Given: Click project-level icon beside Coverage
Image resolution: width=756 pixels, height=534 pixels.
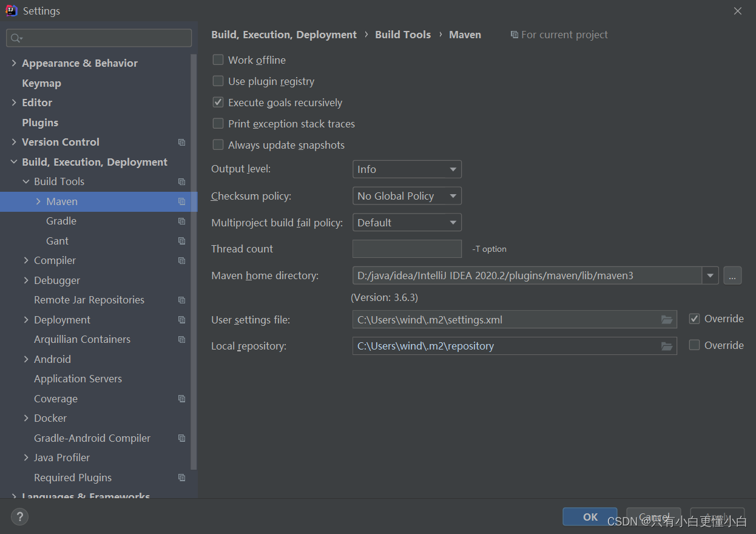Looking at the screenshot, I should pos(181,399).
